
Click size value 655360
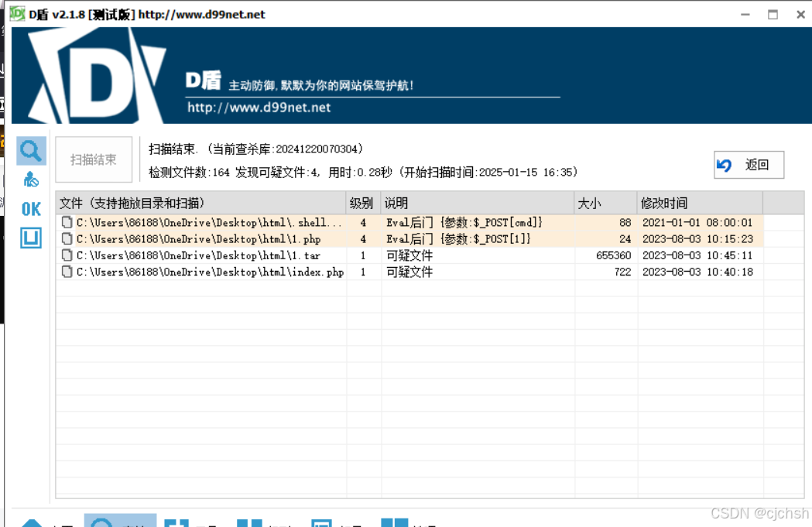coord(614,255)
